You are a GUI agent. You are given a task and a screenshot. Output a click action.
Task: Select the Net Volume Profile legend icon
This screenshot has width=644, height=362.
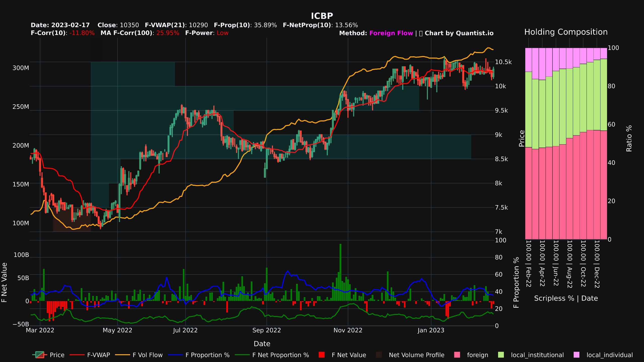click(379, 355)
